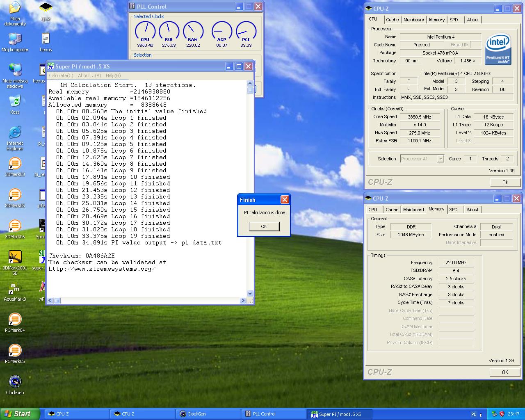Switch to About tab in upper CPU-Z
This screenshot has width=525, height=420.
(473, 20)
